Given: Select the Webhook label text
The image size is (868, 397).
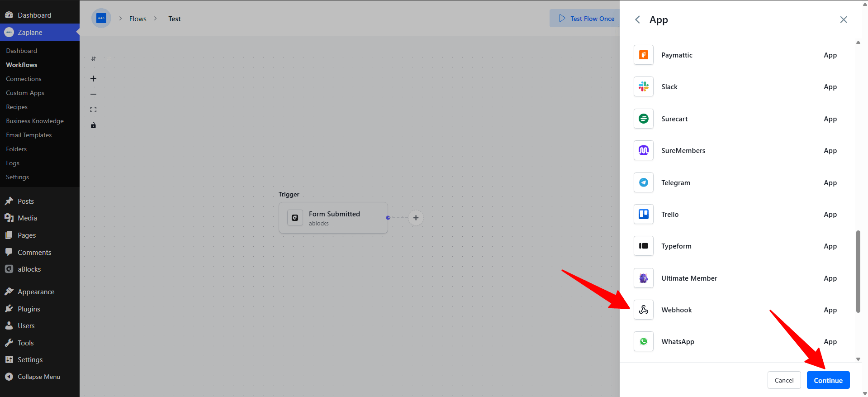Looking at the screenshot, I should tap(676, 310).
